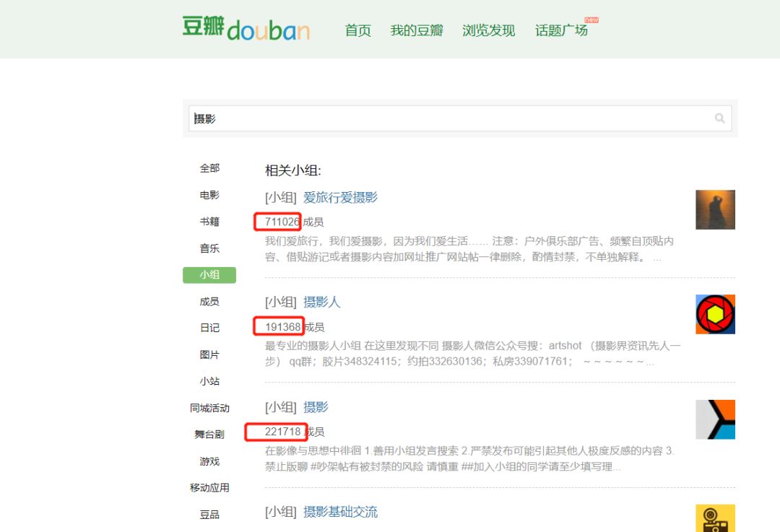Click in the search field containing 摄影
780x532 pixels.
(448, 118)
